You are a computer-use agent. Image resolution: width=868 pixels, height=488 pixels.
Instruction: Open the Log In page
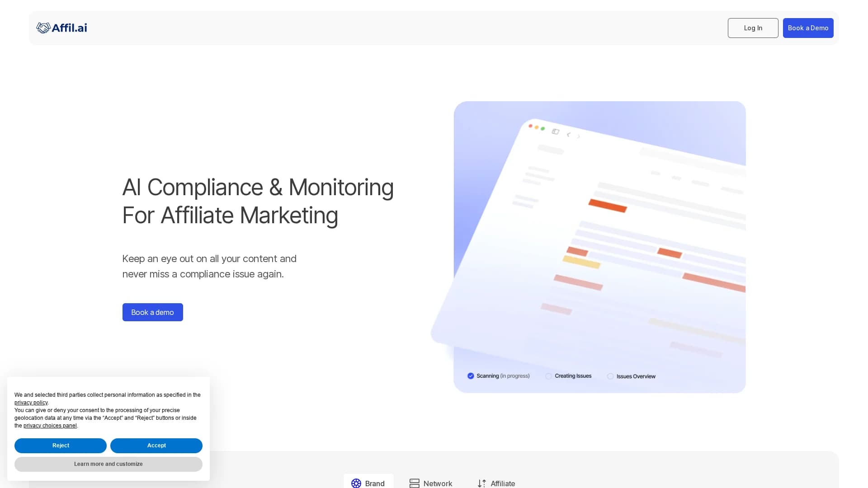click(x=753, y=28)
